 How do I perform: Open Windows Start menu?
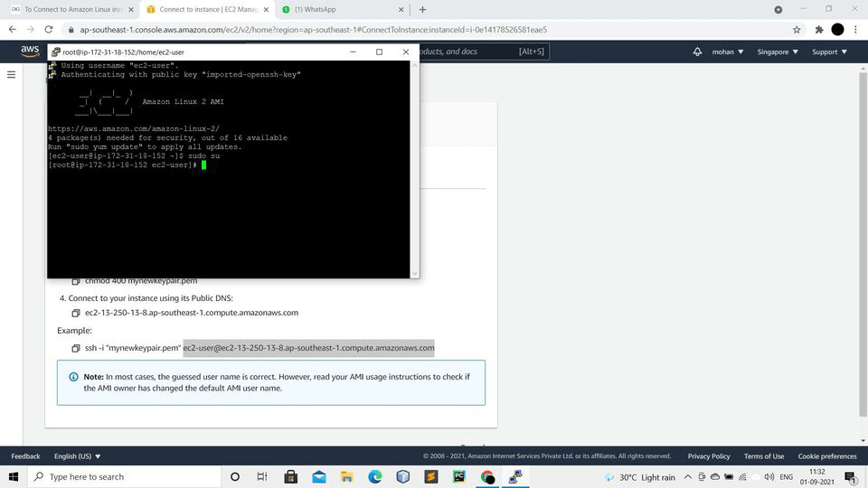pyautogui.click(x=14, y=477)
